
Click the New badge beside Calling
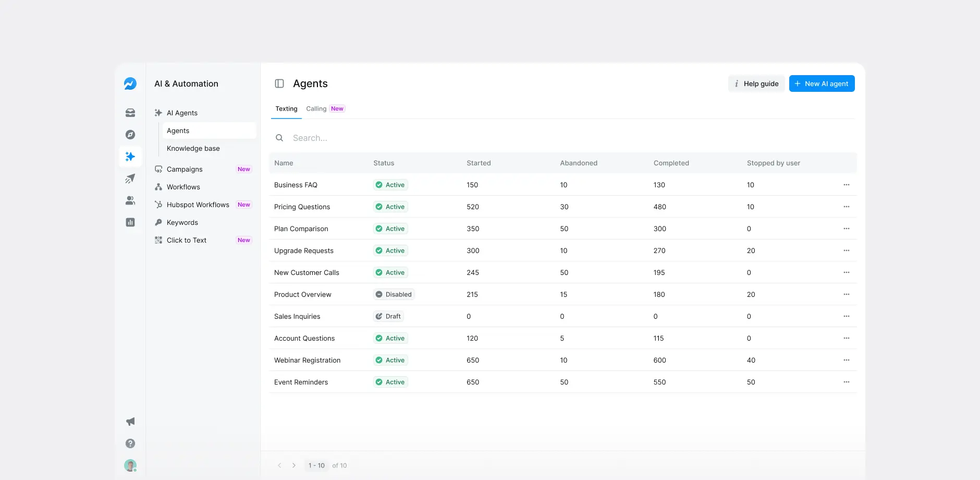[337, 109]
